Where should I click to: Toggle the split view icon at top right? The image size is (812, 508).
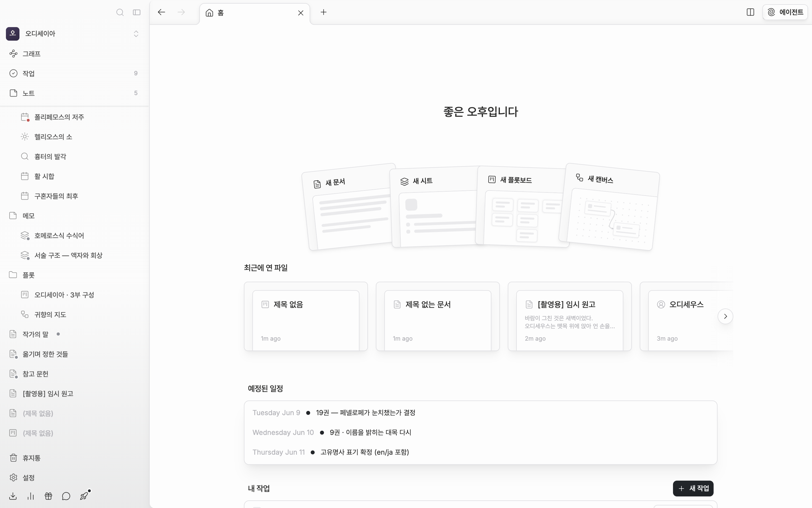click(x=750, y=12)
